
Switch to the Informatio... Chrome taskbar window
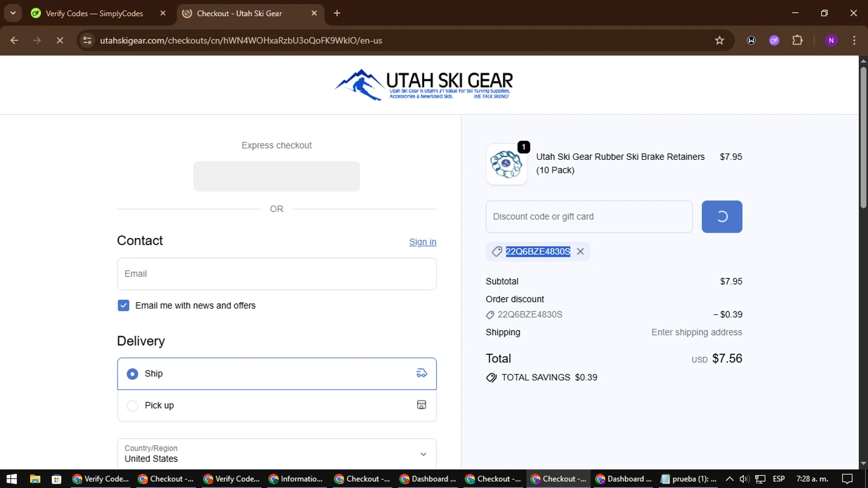click(296, 479)
